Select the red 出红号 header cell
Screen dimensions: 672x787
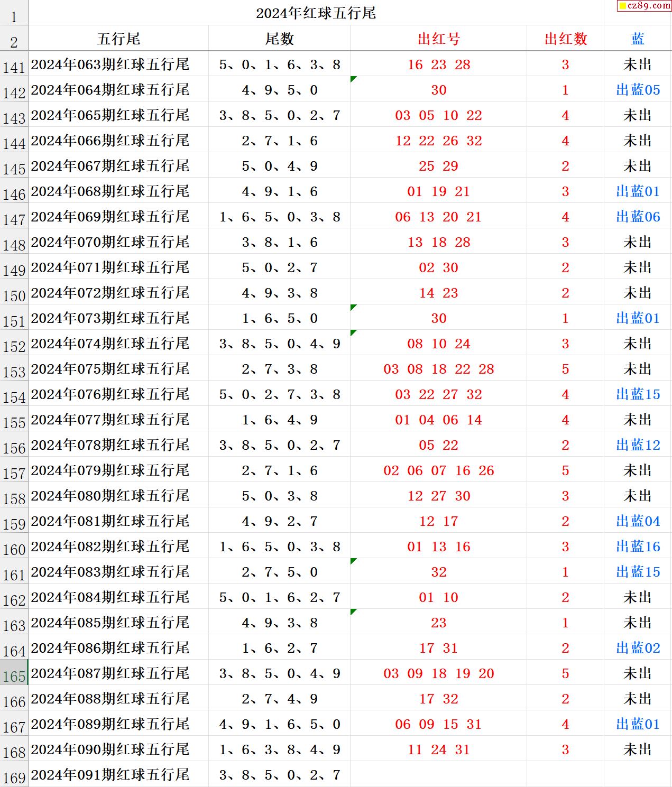438,39
